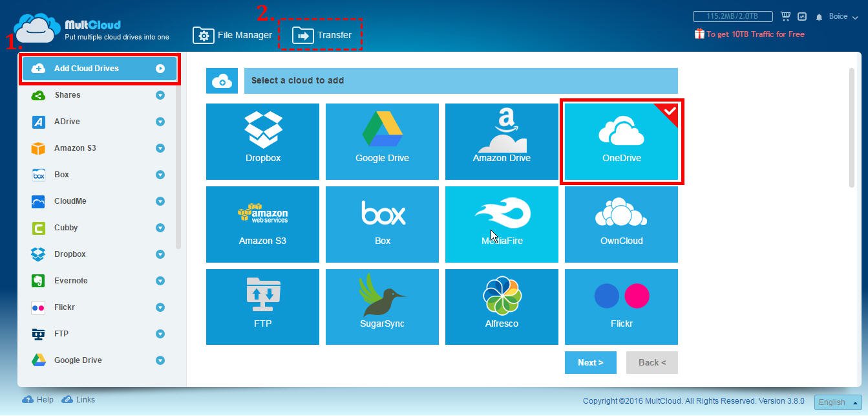Click the Cubby icon in the sidebar
868x416 pixels.
point(38,228)
